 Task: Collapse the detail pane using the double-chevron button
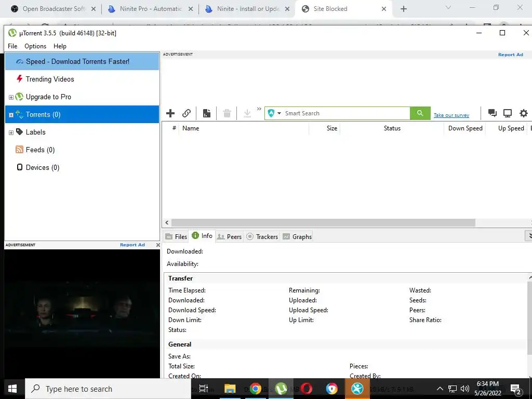tap(528, 235)
